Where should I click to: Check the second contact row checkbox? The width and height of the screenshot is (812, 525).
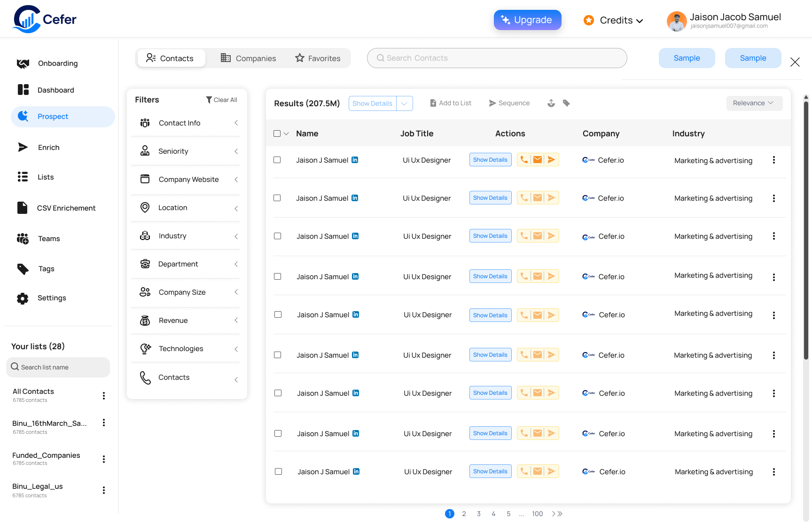click(277, 198)
